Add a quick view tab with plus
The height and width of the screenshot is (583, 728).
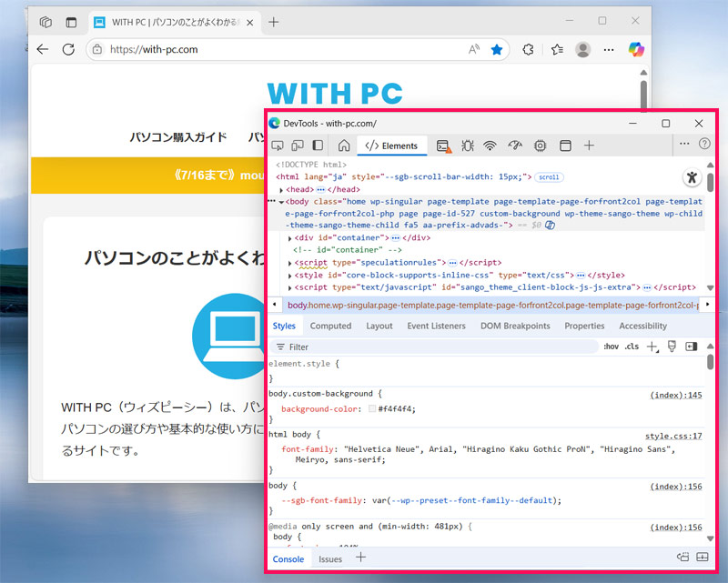tap(360, 557)
